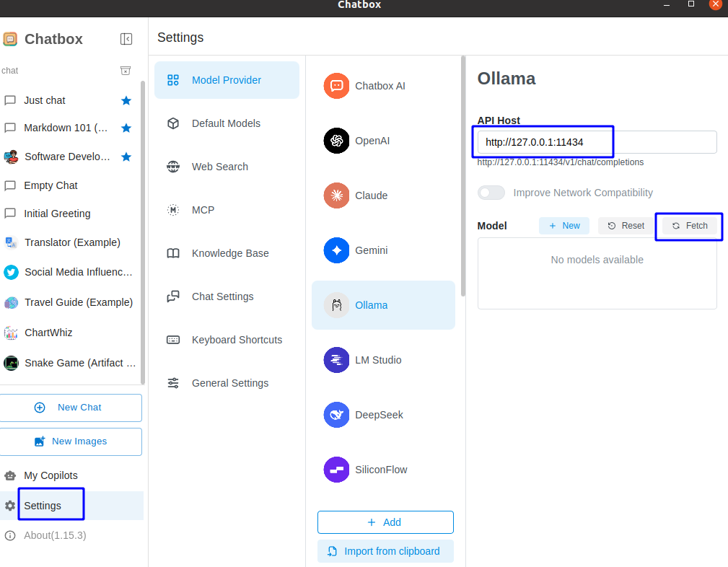Image resolution: width=728 pixels, height=567 pixels.
Task: Select the Gemini provider logo
Action: [x=337, y=250]
